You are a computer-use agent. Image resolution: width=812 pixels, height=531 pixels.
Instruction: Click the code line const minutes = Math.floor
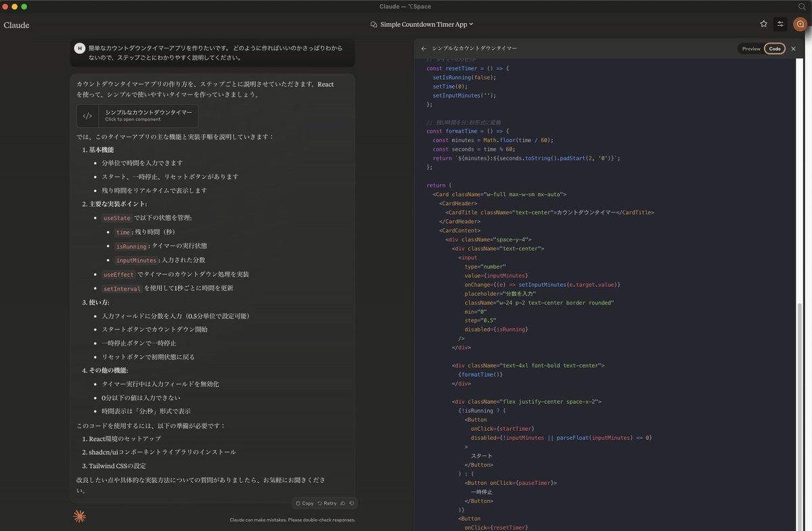pos(493,140)
